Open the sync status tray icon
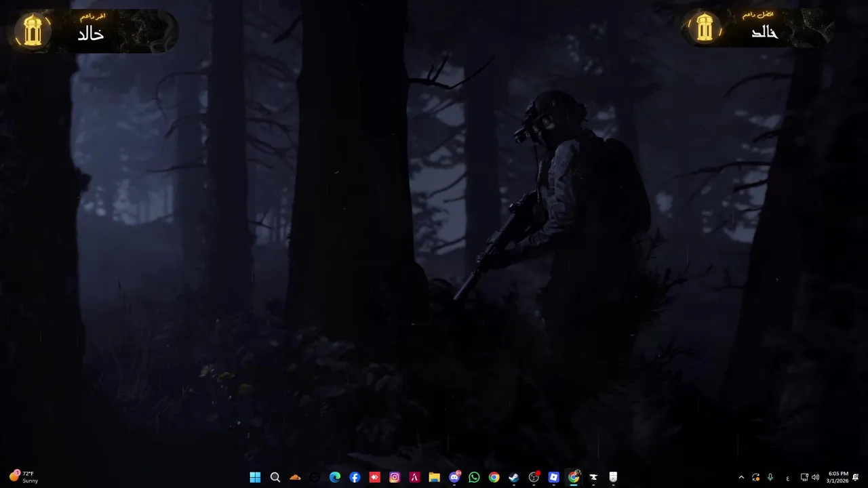Screen dimensions: 868x488 (x=755, y=477)
